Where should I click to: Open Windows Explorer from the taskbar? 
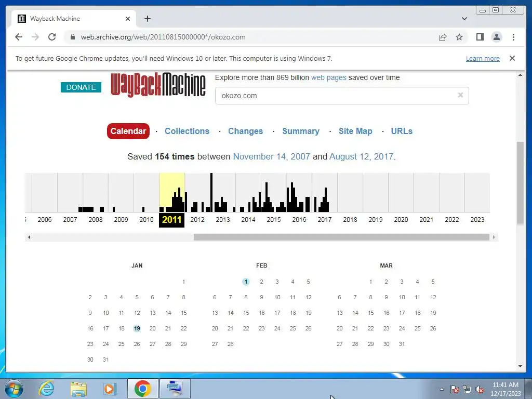click(x=78, y=389)
